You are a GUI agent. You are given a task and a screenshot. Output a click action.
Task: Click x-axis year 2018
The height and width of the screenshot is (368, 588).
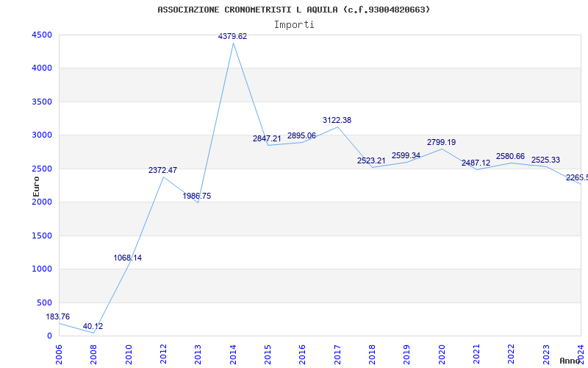click(372, 355)
